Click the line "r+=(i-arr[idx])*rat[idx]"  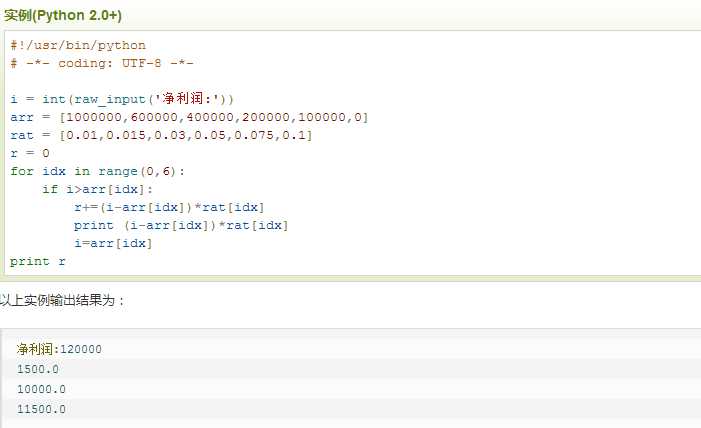169,207
